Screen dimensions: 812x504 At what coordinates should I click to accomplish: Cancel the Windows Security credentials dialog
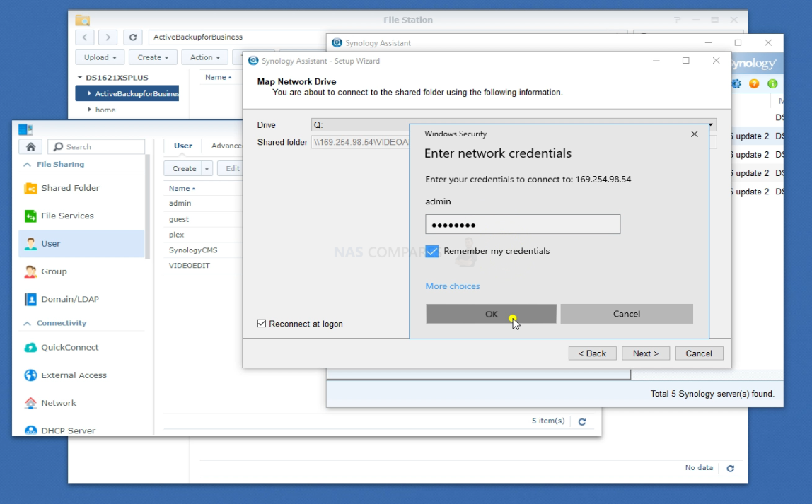pos(627,314)
